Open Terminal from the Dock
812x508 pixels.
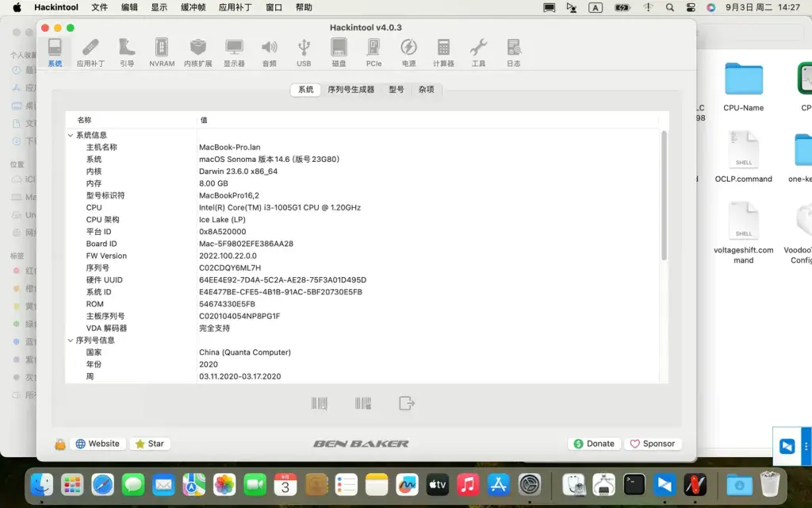(634, 485)
